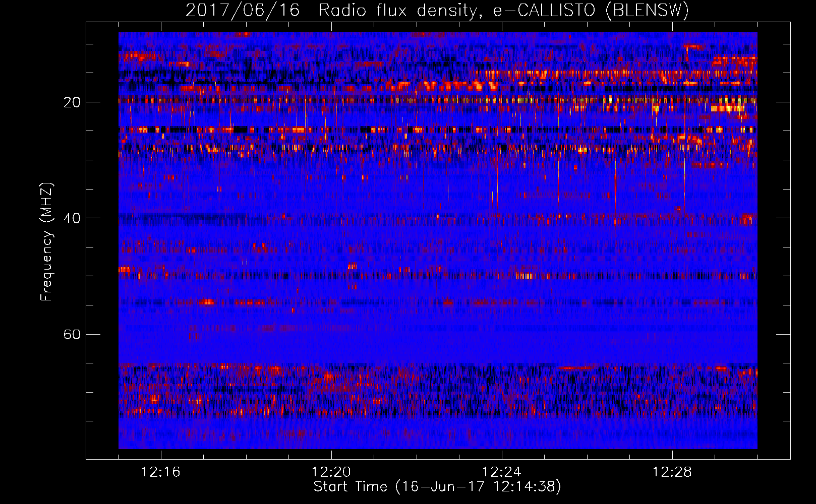Click the 12:28 time tick label
This screenshot has width=816, height=504.
tap(672, 472)
